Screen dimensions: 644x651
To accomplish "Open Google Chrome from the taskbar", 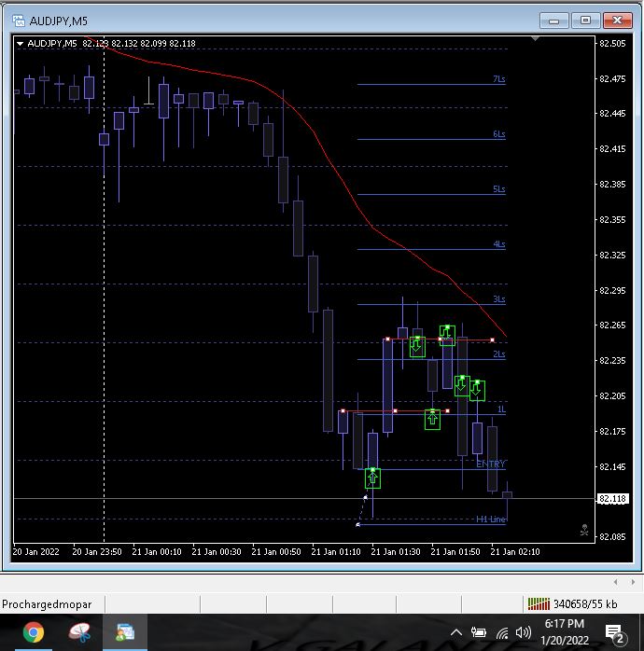I will click(34, 632).
